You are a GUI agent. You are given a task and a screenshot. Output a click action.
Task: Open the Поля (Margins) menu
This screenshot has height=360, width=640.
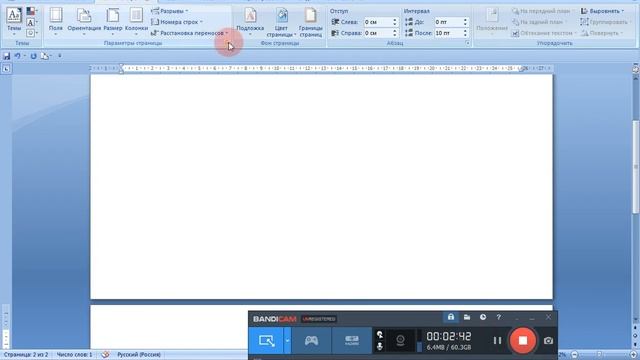(56, 21)
